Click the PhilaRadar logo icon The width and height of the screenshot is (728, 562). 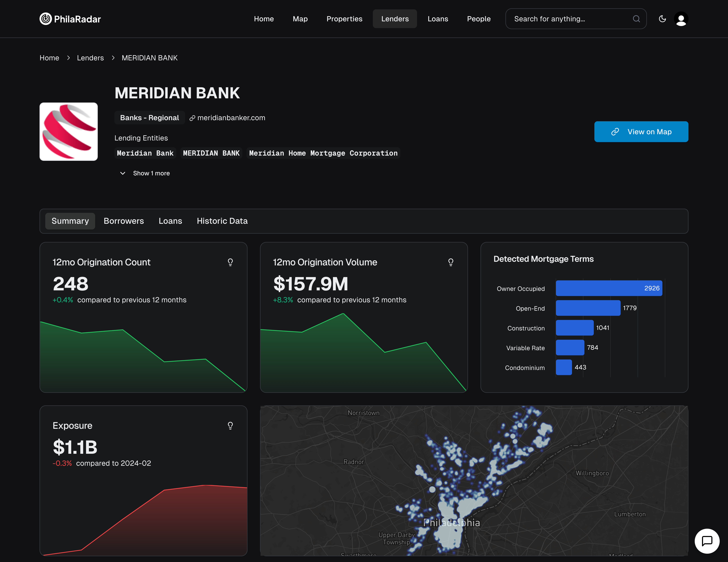coord(46,19)
